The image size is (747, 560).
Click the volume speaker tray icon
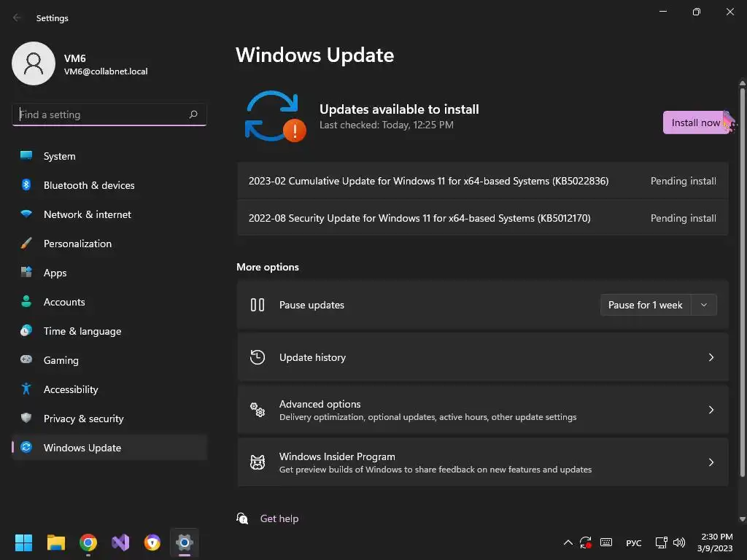point(679,542)
